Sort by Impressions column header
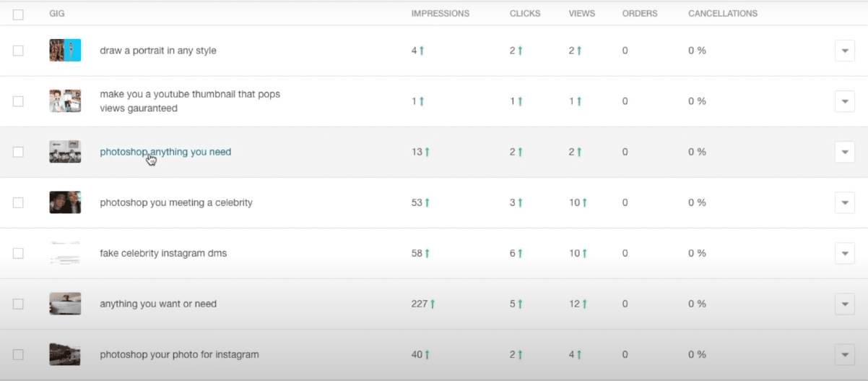This screenshot has height=381, width=868. click(x=440, y=14)
